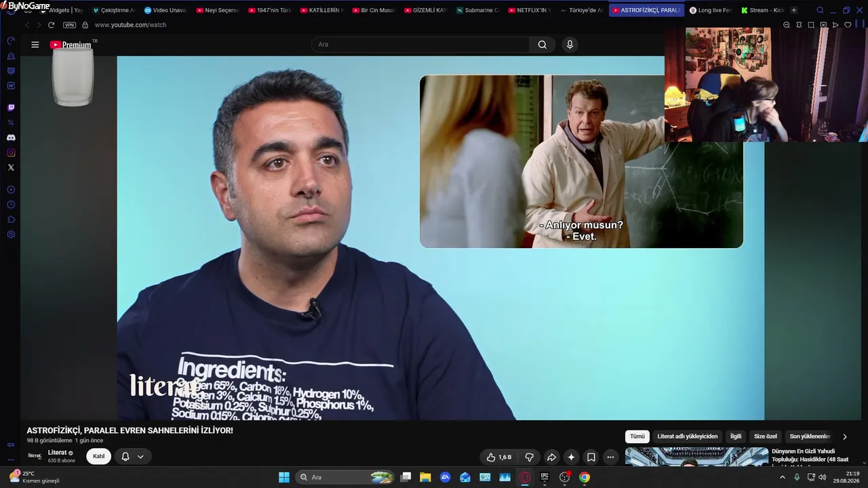868x488 pixels.
Task: Switch to the NETFLIX'IN browser tab
Action: pos(529,10)
